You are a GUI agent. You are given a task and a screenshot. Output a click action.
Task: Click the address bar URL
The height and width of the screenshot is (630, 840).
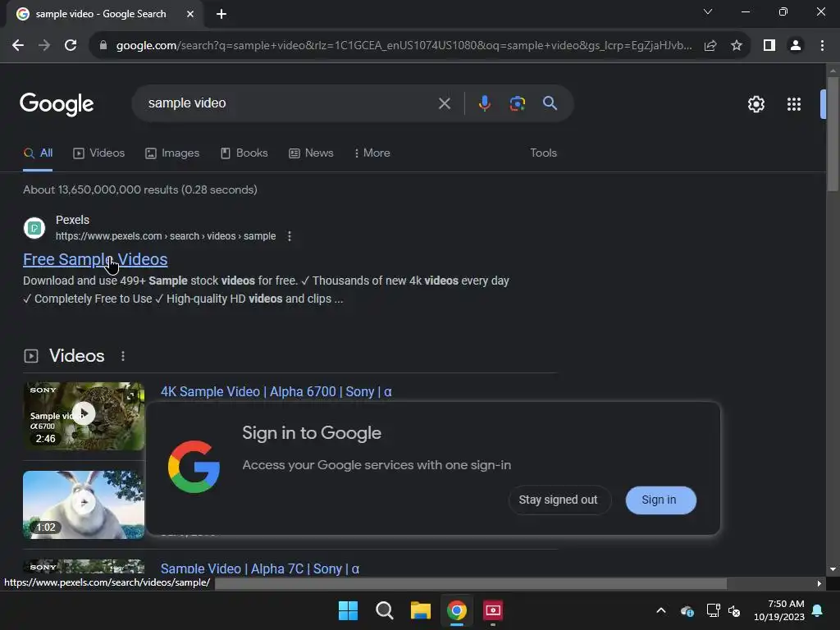[x=404, y=46]
